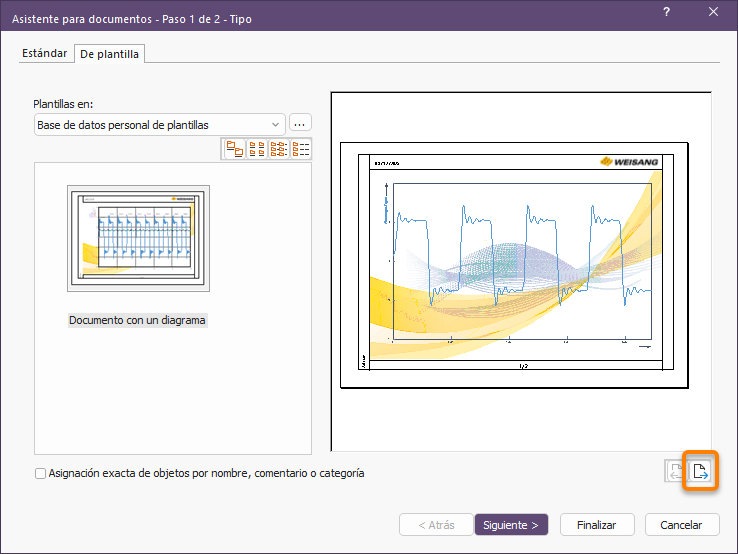Click the Finalizar button
738x554 pixels.
(x=597, y=525)
